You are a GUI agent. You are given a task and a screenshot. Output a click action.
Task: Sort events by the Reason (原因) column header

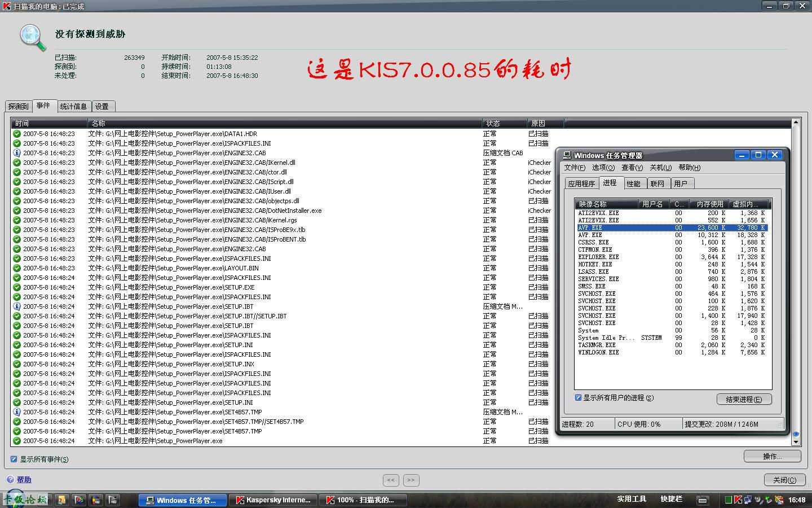[545, 123]
